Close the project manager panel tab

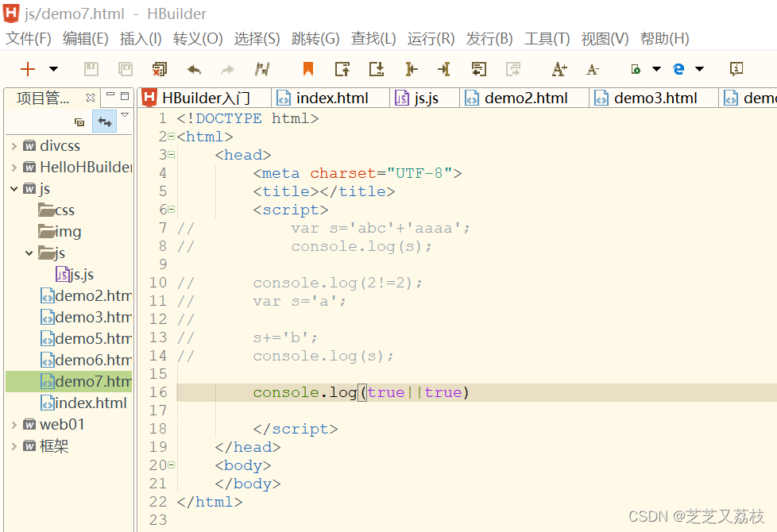point(91,98)
